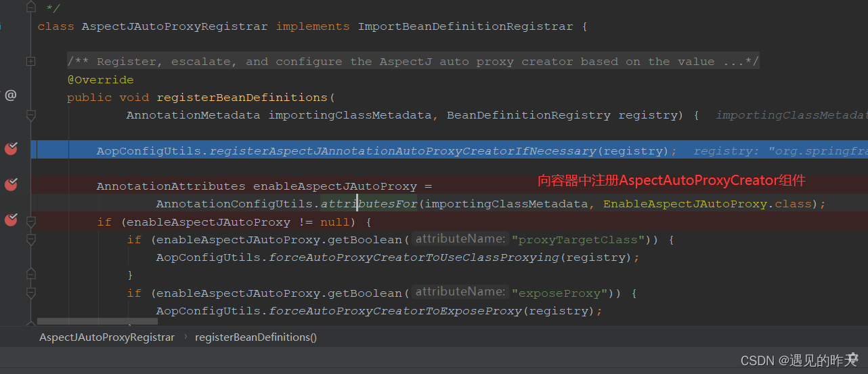Click registerAspectJAnnotationAutoProxyCreatorIfNecessary method call
868x374 pixels.
(x=402, y=150)
